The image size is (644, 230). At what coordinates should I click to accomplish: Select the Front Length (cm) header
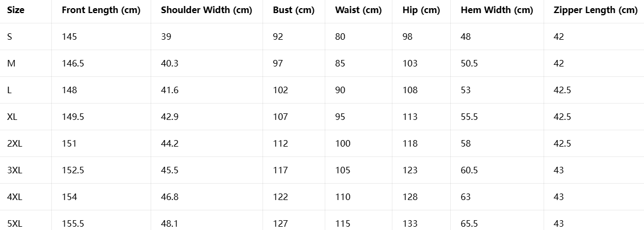coord(101,10)
